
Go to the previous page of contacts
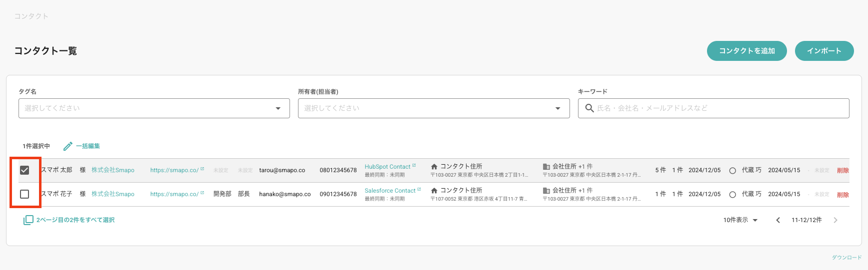point(778,220)
